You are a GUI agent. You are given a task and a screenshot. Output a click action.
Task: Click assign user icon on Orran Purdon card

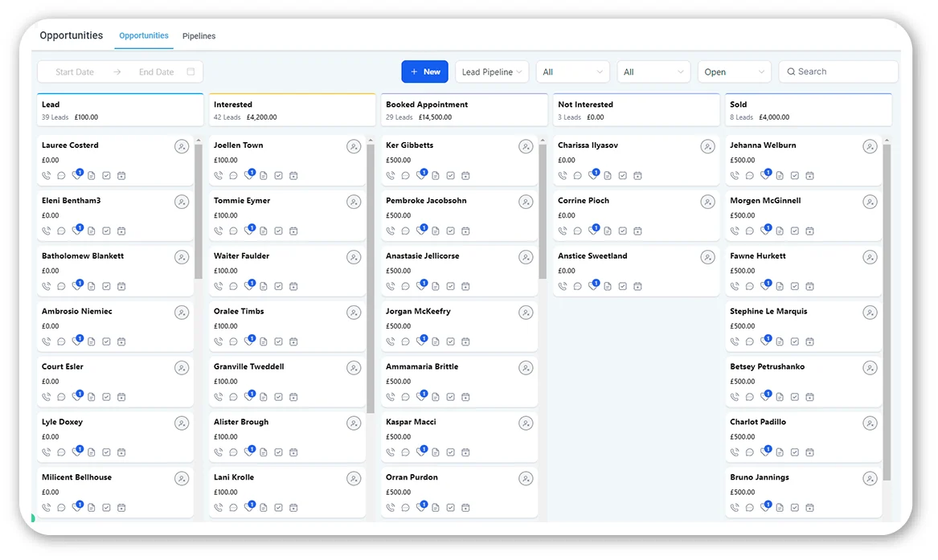pyautogui.click(x=526, y=479)
